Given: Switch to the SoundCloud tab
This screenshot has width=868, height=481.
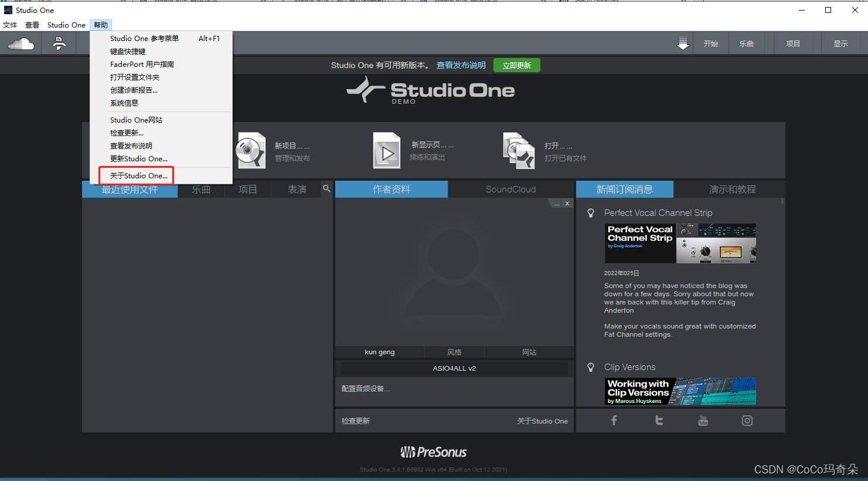Looking at the screenshot, I should 510,189.
